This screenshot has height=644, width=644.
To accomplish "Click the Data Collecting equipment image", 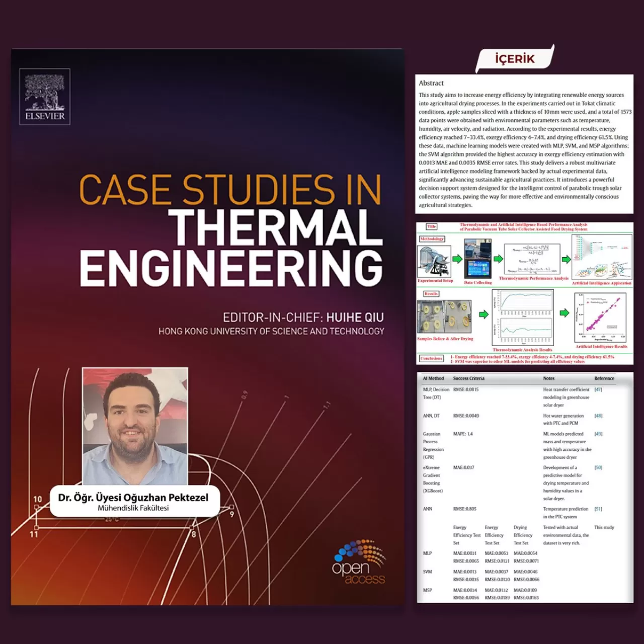I will pyautogui.click(x=477, y=259).
